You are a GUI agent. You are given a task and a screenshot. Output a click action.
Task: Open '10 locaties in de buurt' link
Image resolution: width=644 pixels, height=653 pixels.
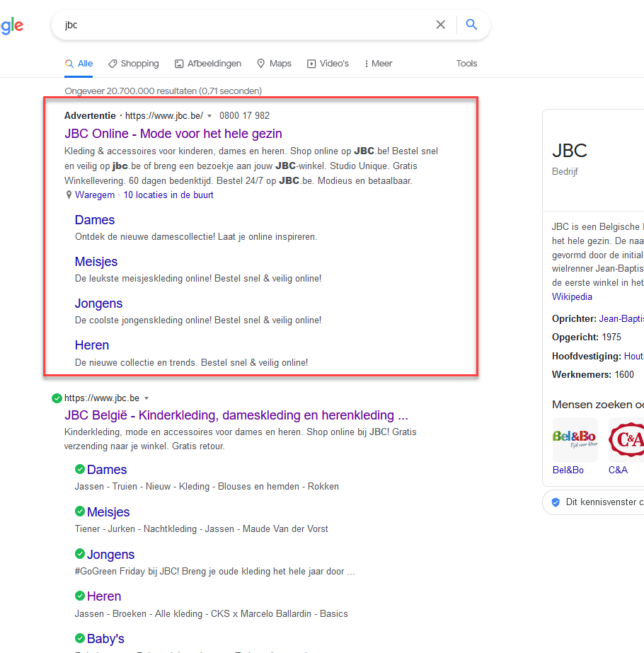tap(168, 195)
